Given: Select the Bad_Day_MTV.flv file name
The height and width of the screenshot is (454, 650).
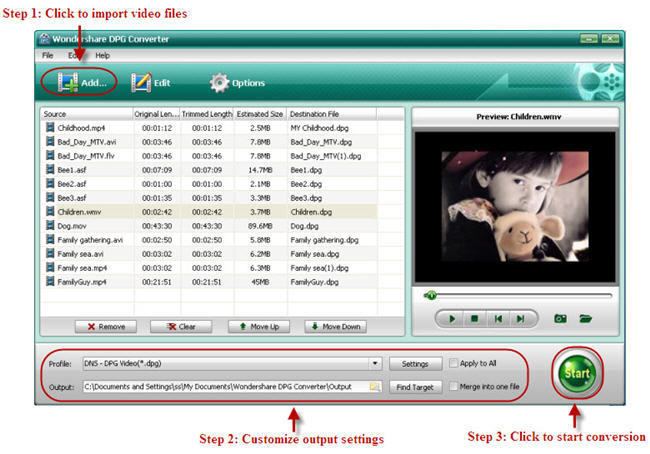Looking at the screenshot, I should tap(86, 156).
